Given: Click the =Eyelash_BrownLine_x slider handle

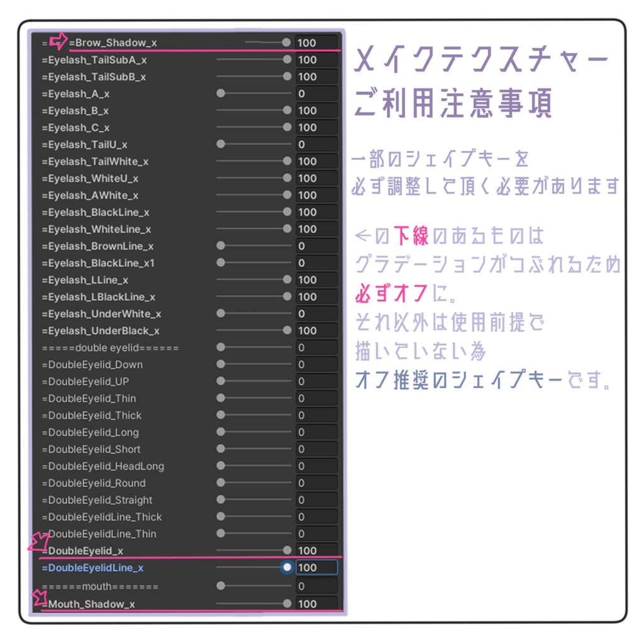Looking at the screenshot, I should click(221, 246).
